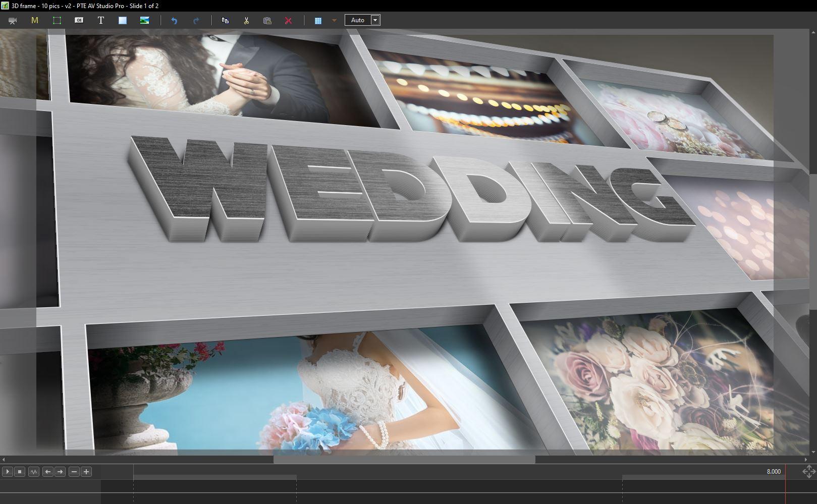817x504 pixels.
Task: Copy the selected object
Action: [x=226, y=21]
